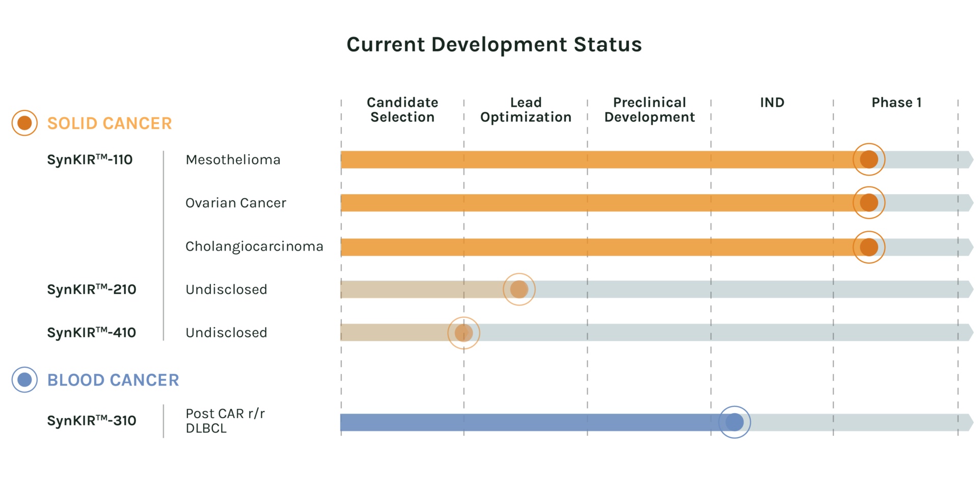
Task: Click the SOLID CANCER heading text
Action: click(110, 123)
